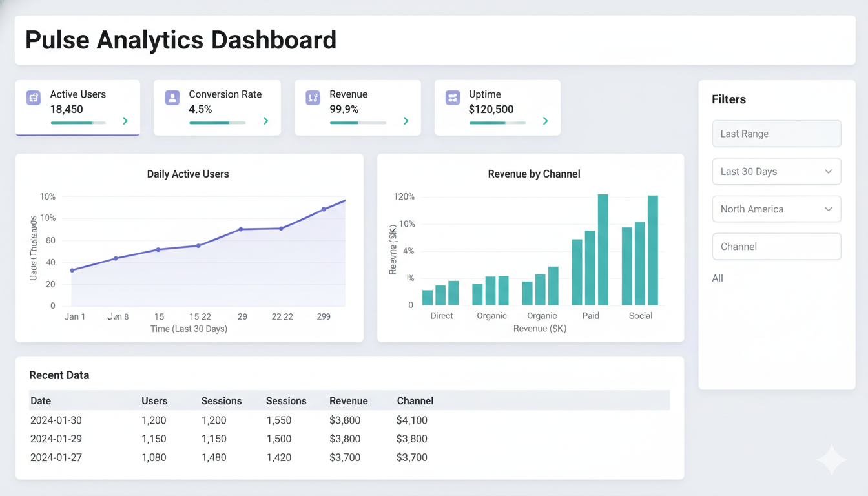The width and height of the screenshot is (868, 496).
Task: Sort table by Date column header
Action: click(x=41, y=401)
